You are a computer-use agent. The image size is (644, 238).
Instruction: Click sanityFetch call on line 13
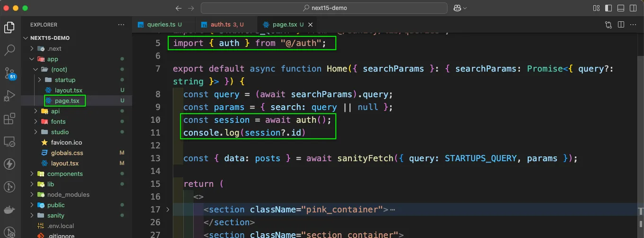(x=364, y=158)
